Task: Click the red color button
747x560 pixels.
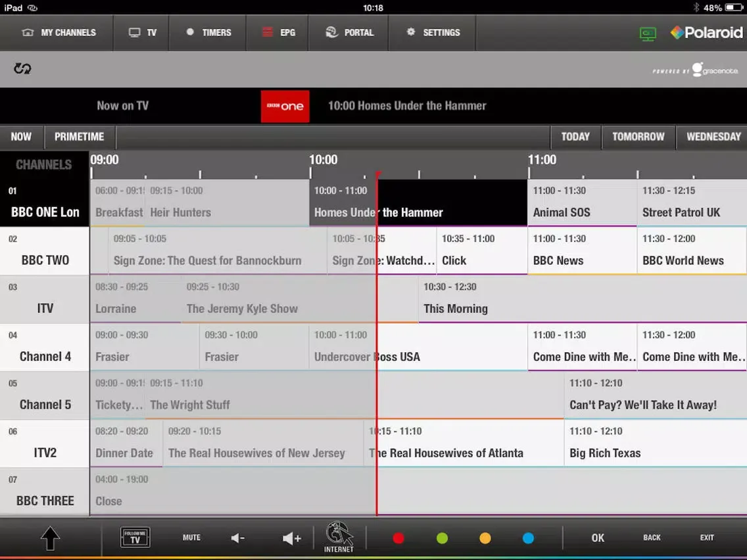Action: pyautogui.click(x=398, y=538)
